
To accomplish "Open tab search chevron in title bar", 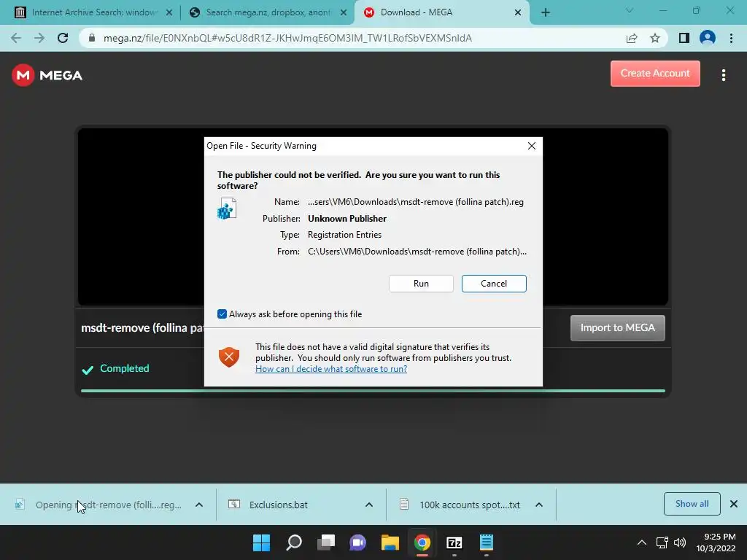I will tap(630, 10).
